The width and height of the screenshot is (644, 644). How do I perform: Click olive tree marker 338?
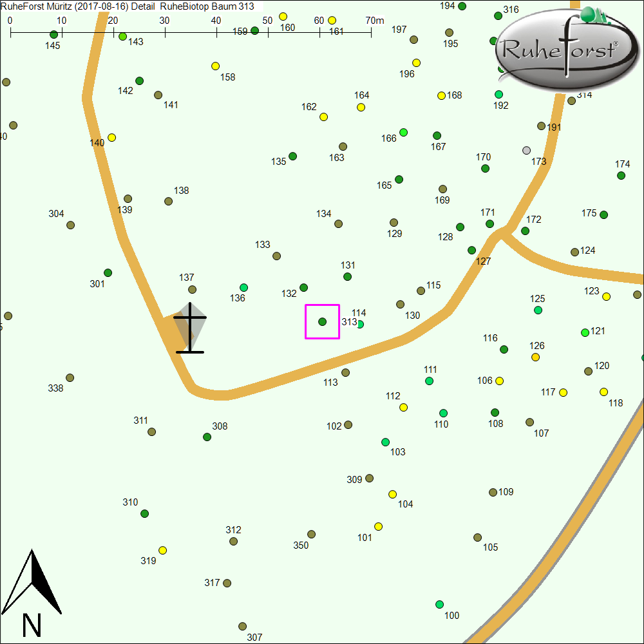point(70,377)
